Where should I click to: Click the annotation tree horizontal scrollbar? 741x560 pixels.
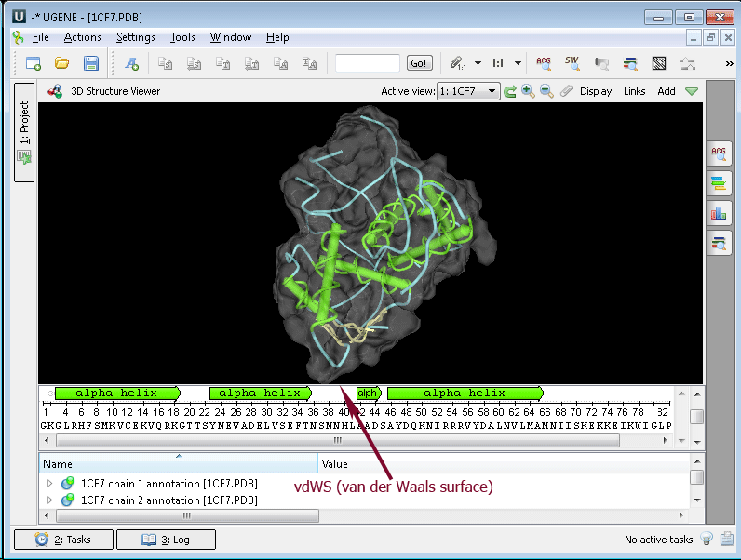pyautogui.click(x=187, y=515)
